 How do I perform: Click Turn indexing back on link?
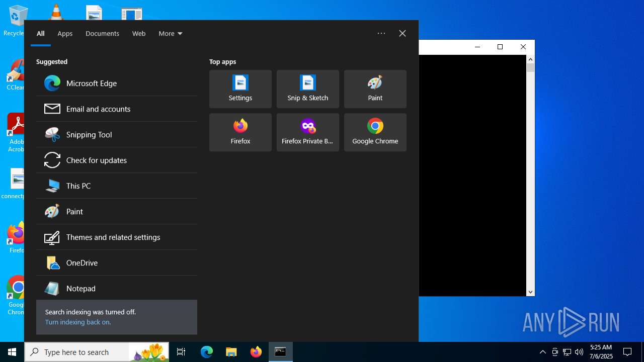[78, 322]
